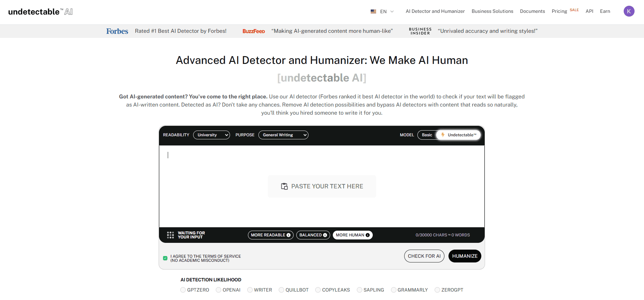The height and width of the screenshot is (300, 644).
Task: Select the Copyleaks detector radio
Action: pos(318,290)
